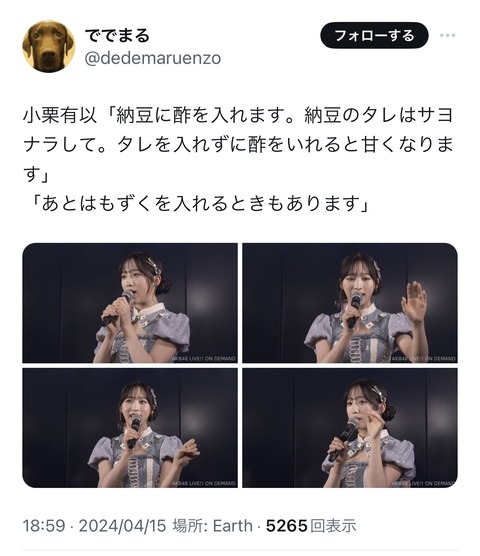The height and width of the screenshot is (556, 480).
Task: Open the three-dot more options menu
Action: 447,35
